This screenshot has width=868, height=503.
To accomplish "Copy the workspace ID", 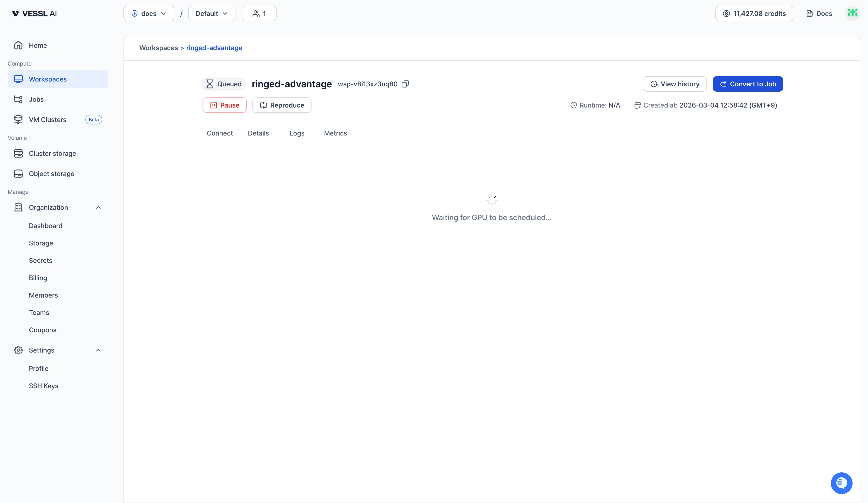I will (405, 84).
